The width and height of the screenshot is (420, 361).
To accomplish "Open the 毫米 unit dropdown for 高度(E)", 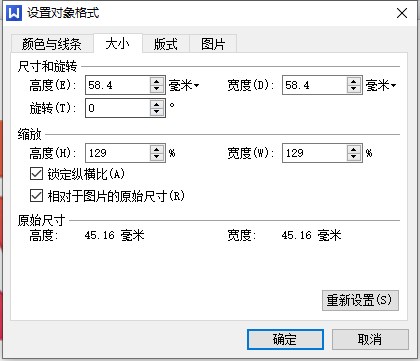I will point(184,85).
